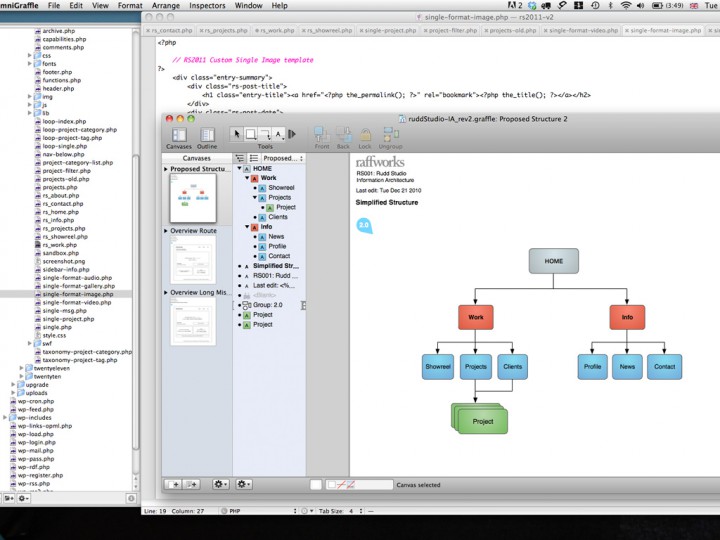
Task: Select the red Info box on canvas
Action: (x=627, y=317)
